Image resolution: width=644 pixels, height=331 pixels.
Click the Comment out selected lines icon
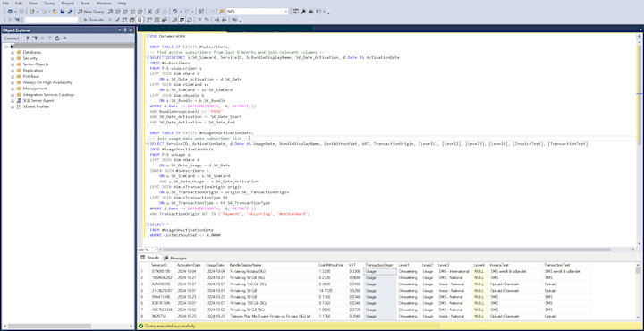tap(199, 20)
